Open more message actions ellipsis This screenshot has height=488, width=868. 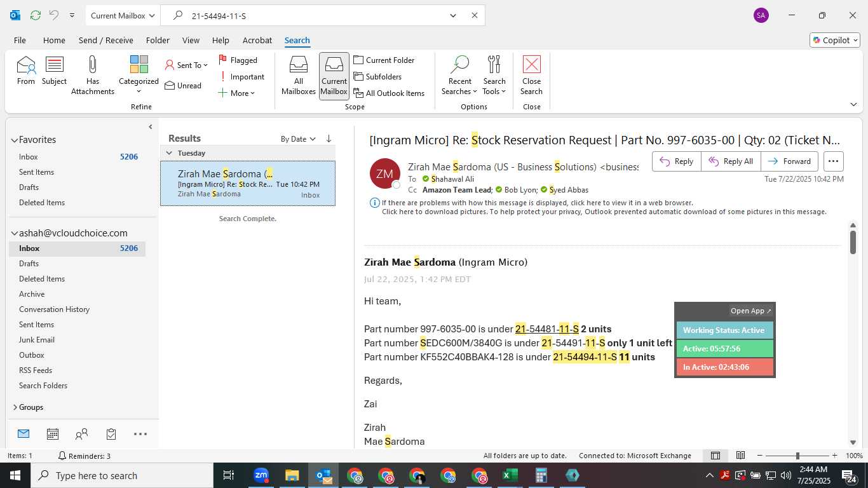pos(833,161)
